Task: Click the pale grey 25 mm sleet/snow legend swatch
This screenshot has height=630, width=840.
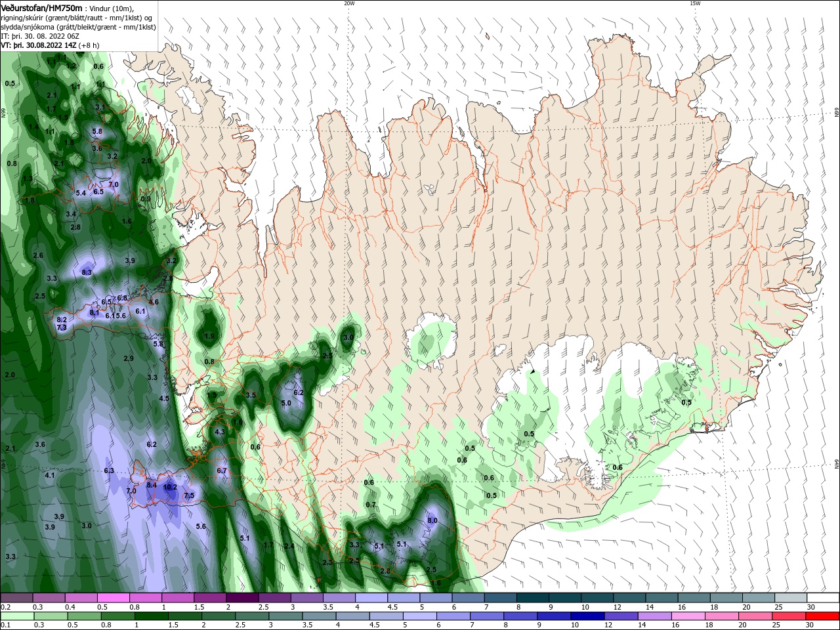Action: coord(790,598)
